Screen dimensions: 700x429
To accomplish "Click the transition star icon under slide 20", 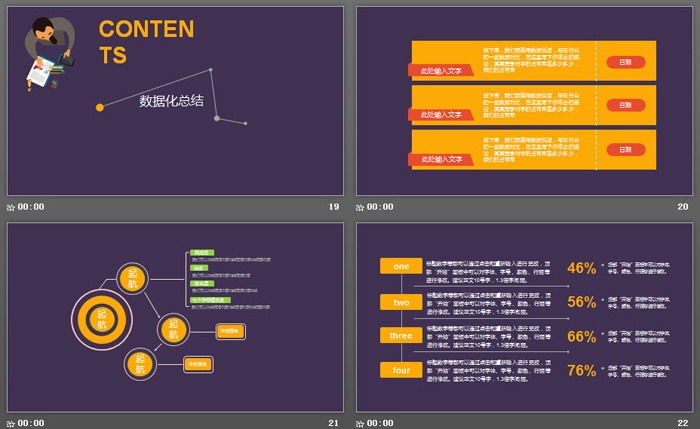I will pyautogui.click(x=360, y=207).
